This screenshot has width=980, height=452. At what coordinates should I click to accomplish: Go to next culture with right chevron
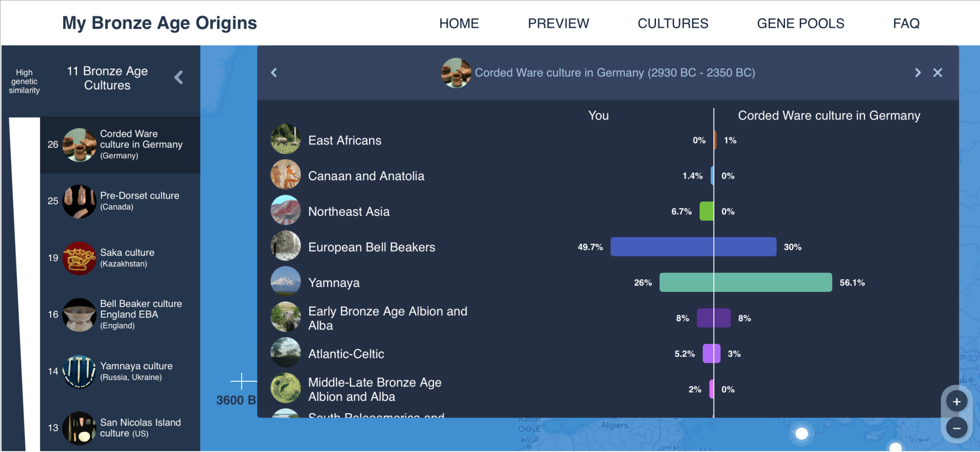[x=917, y=73]
